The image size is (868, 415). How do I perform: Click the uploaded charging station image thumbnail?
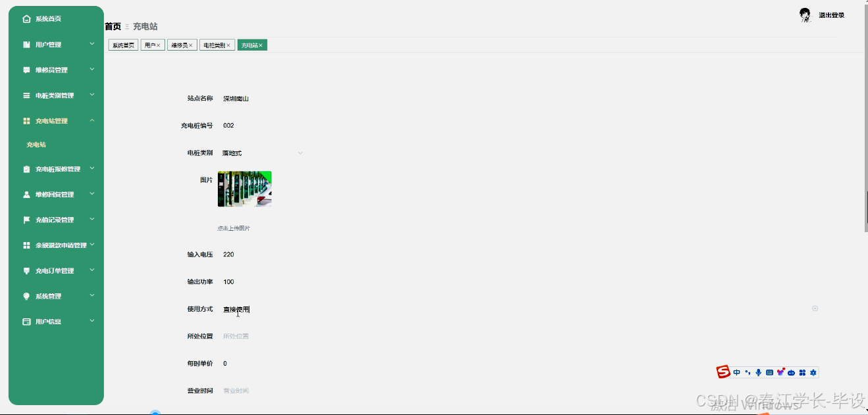point(245,189)
